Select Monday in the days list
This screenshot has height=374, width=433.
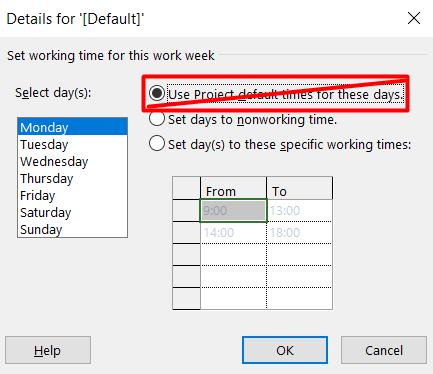pos(72,127)
